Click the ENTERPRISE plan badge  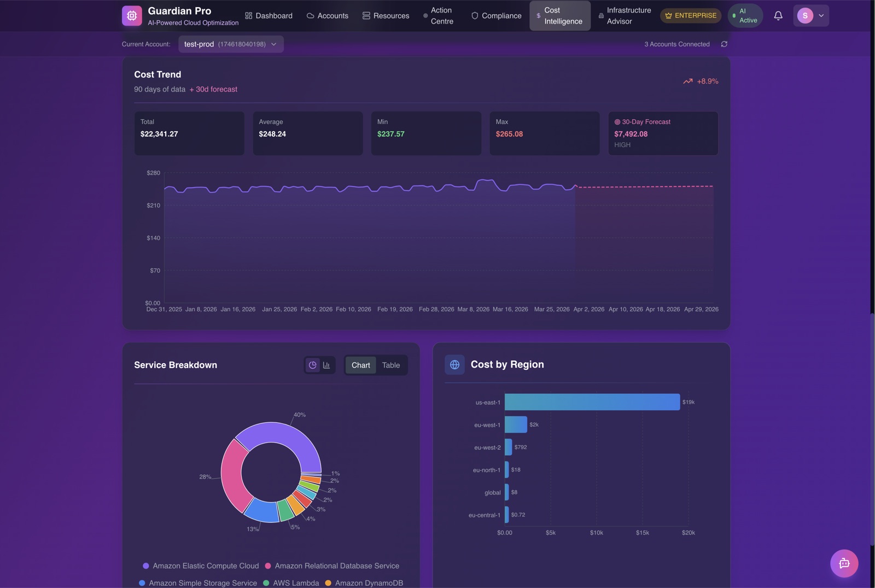tap(691, 15)
